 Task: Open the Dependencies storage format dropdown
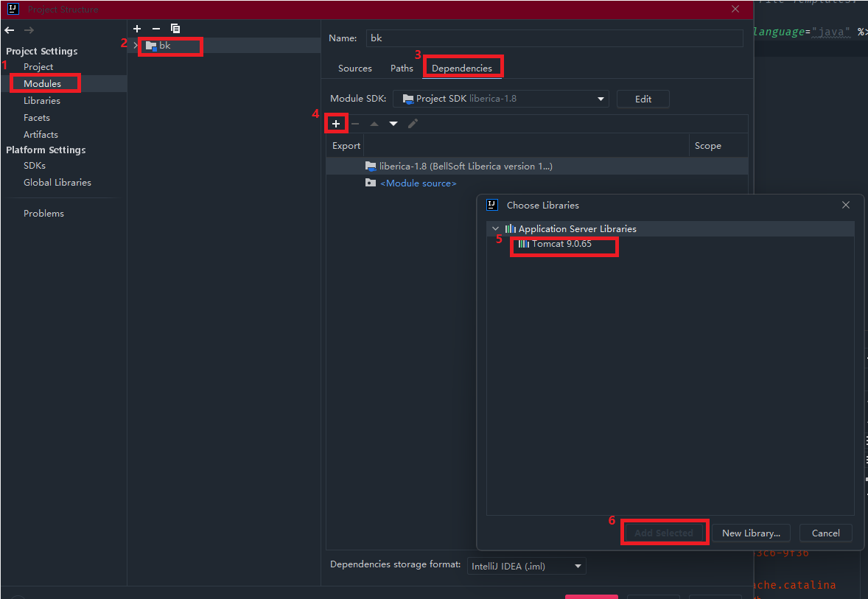tap(526, 566)
